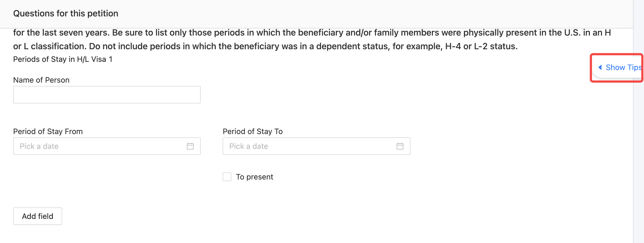Click the instruction paragraph about H or L classification

click(312, 39)
